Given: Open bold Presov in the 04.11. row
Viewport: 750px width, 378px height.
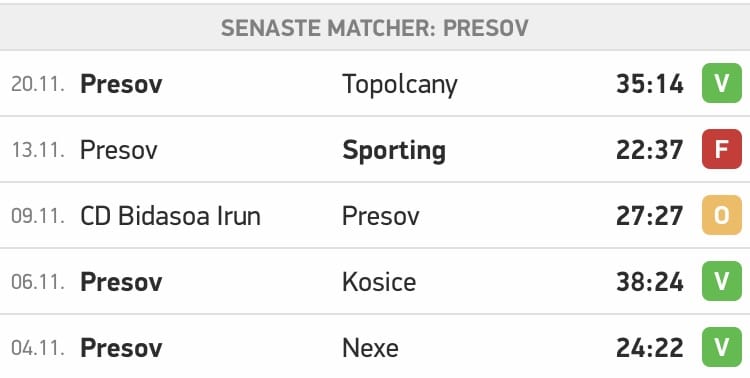Looking at the screenshot, I should (x=121, y=348).
